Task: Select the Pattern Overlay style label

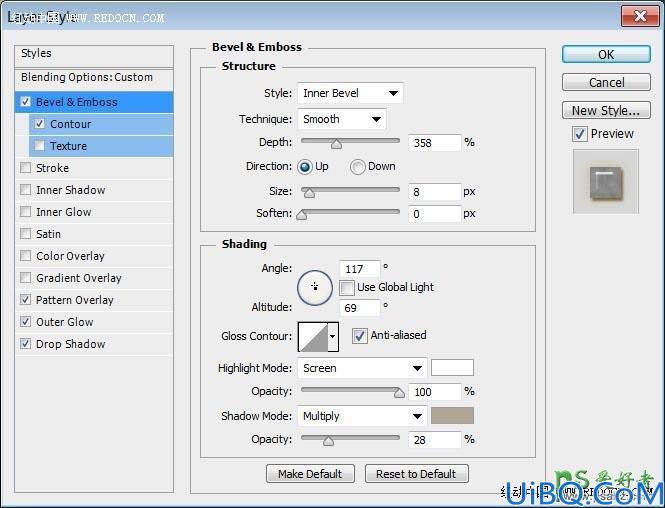Action: (x=75, y=300)
